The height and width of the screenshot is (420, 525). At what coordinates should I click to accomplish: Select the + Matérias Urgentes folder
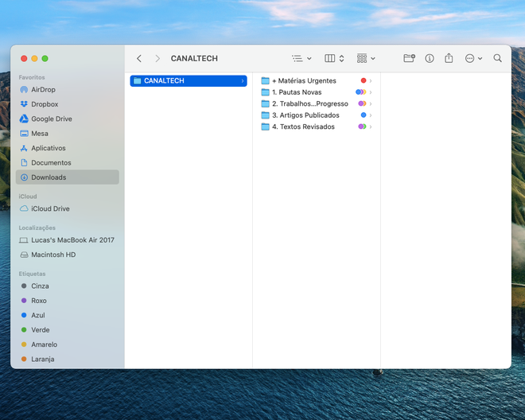click(317, 80)
